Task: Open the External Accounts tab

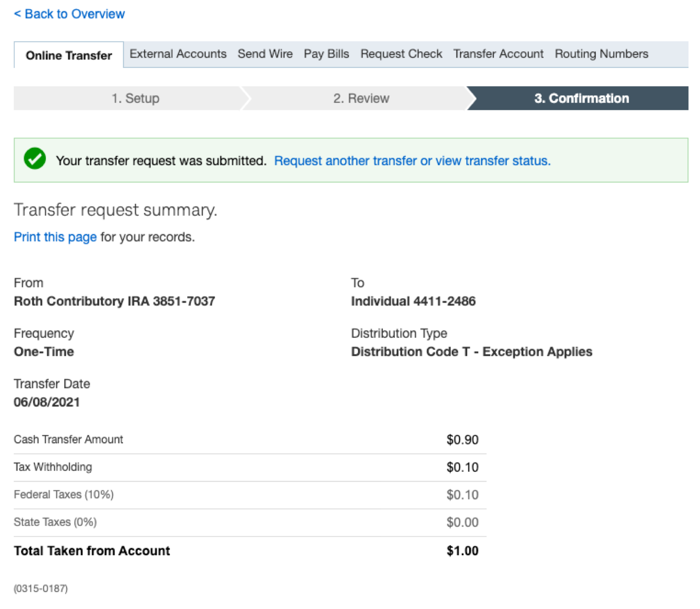Action: point(178,54)
